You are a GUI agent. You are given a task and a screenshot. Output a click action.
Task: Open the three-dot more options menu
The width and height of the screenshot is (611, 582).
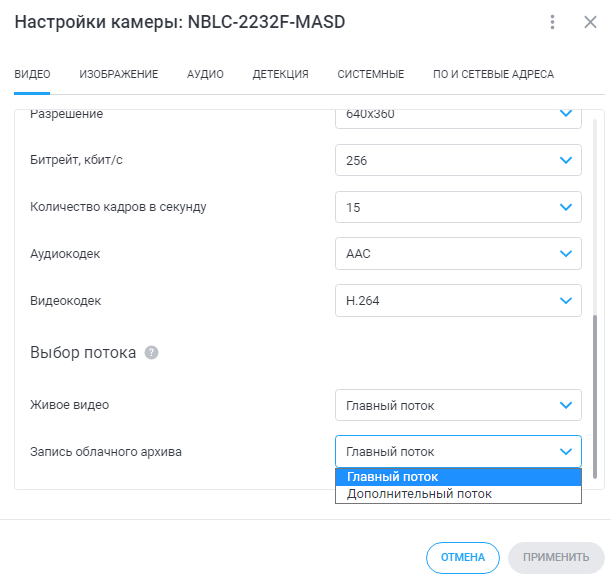[553, 22]
